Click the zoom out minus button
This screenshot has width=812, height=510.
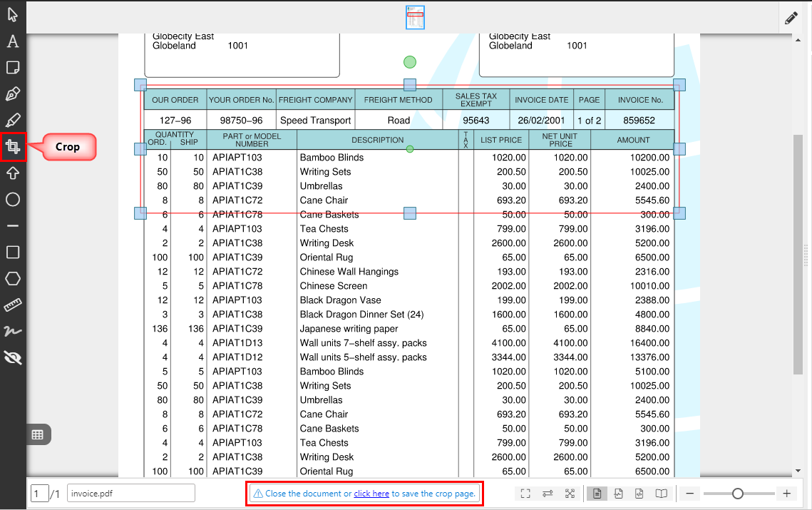690,494
